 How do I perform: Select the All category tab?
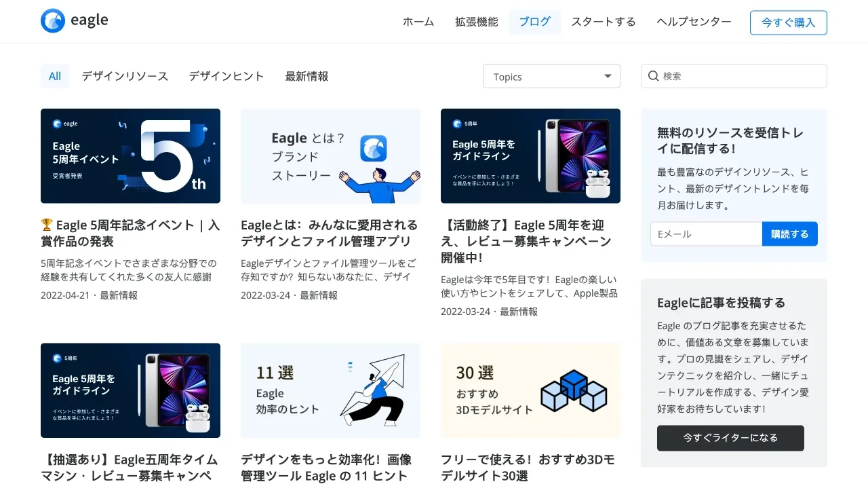(55, 76)
